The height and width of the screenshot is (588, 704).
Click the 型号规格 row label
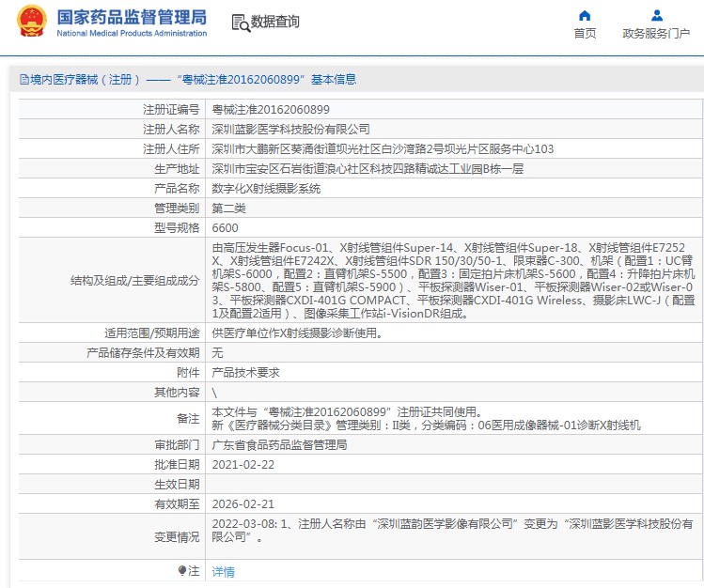click(177, 228)
